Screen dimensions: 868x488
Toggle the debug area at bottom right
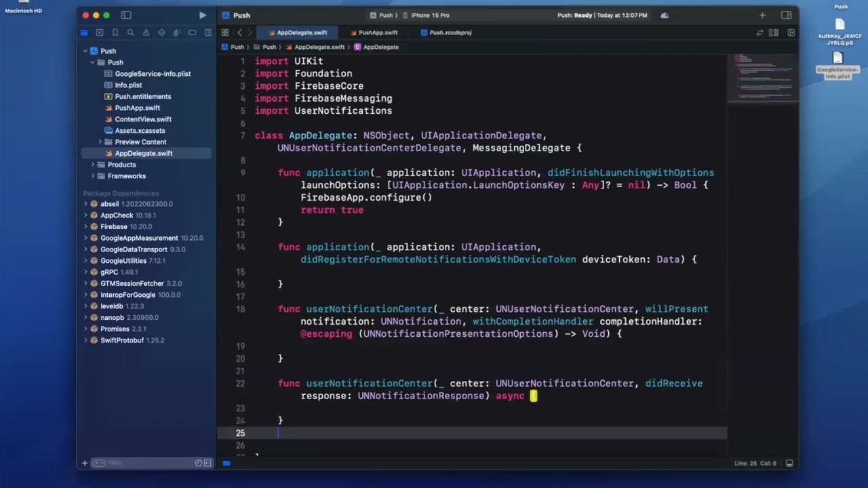point(789,464)
